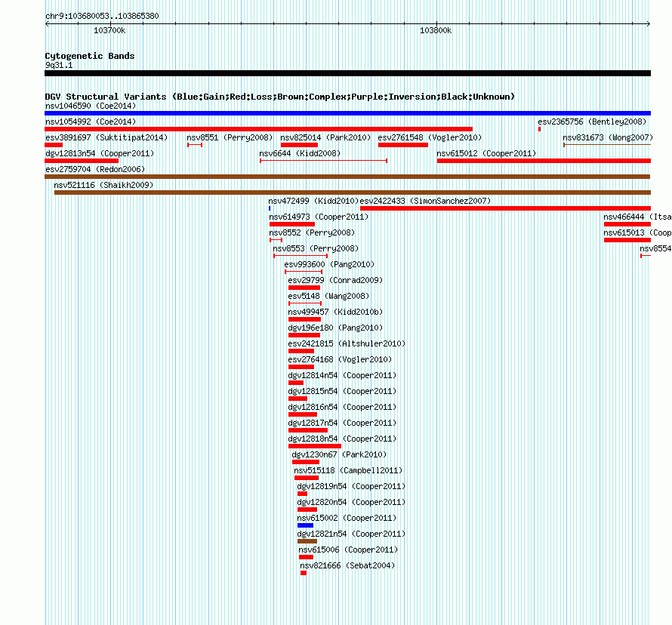Select the blue nsv1046590 gain bar
Viewport: 672px width, 625px height.
(347, 113)
